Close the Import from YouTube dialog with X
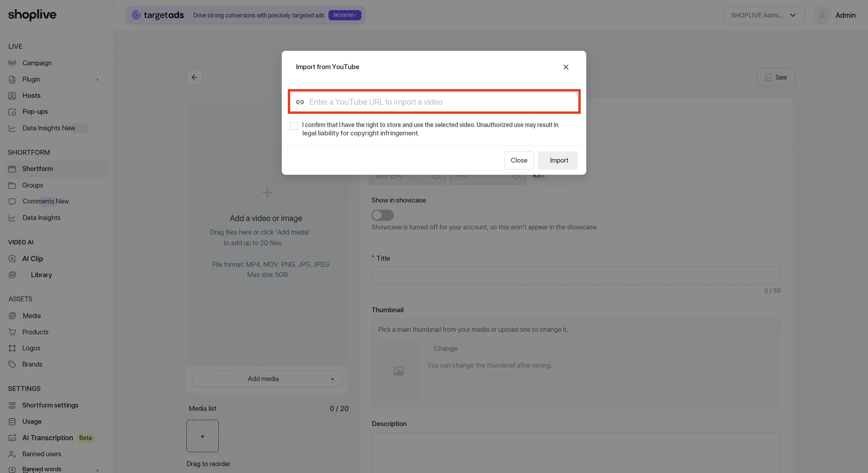Viewport: 868px width, 473px height. (566, 67)
